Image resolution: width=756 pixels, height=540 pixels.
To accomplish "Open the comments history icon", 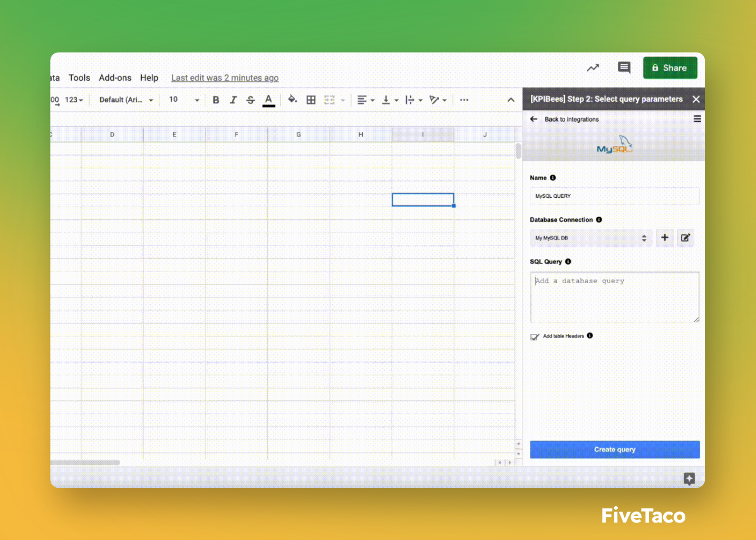I will [624, 67].
